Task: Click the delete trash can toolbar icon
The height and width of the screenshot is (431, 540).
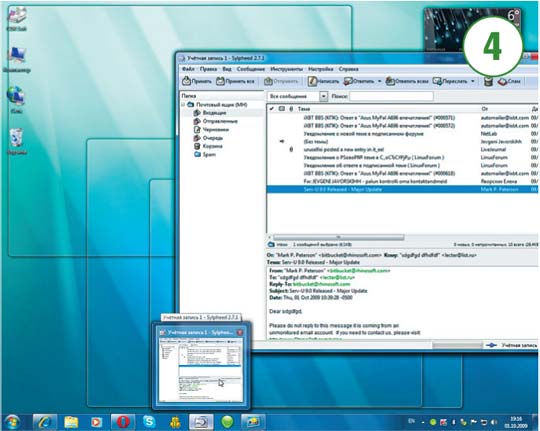Action: click(488, 81)
